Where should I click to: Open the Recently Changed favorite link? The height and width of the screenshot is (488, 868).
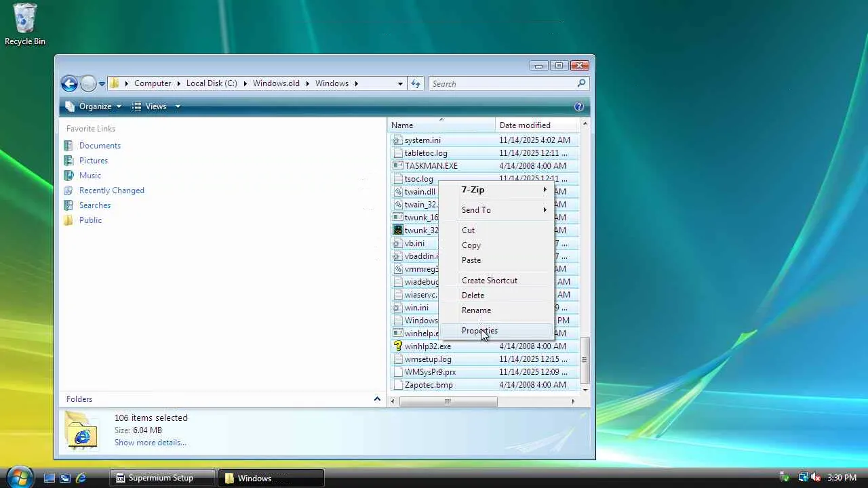pos(112,190)
